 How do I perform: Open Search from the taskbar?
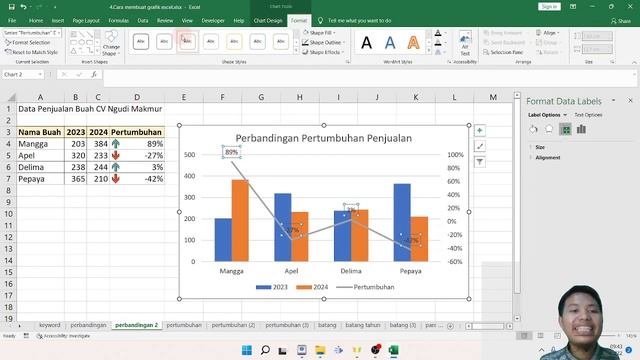(x=265, y=350)
